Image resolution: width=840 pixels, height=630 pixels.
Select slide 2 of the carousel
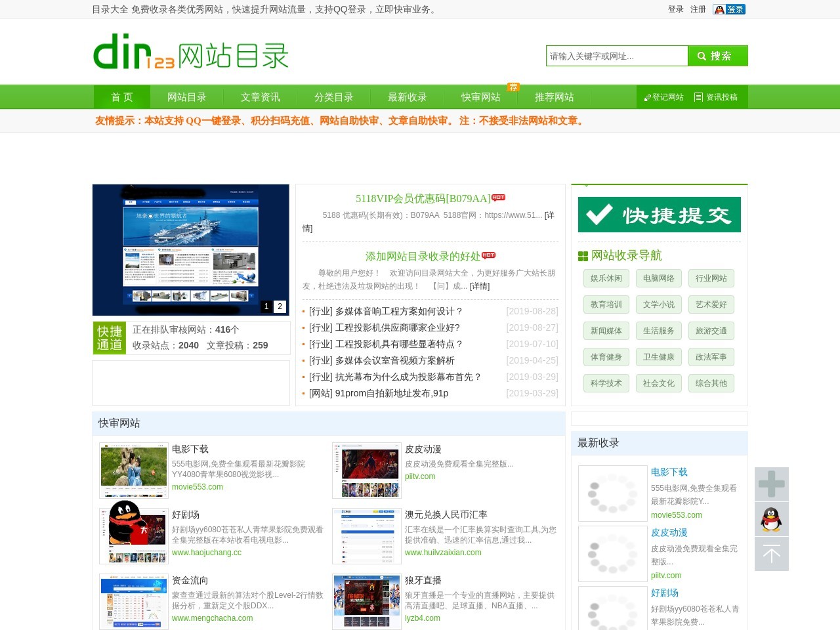point(280,306)
